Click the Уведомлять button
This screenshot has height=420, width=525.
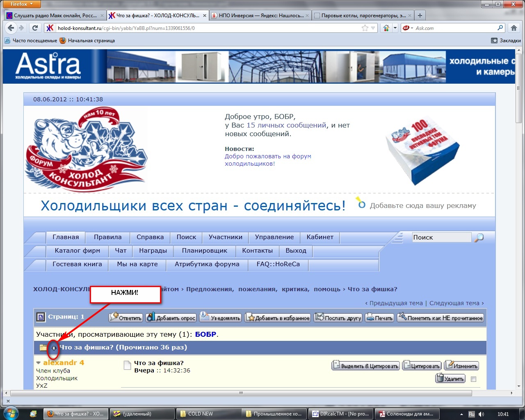tap(220, 317)
